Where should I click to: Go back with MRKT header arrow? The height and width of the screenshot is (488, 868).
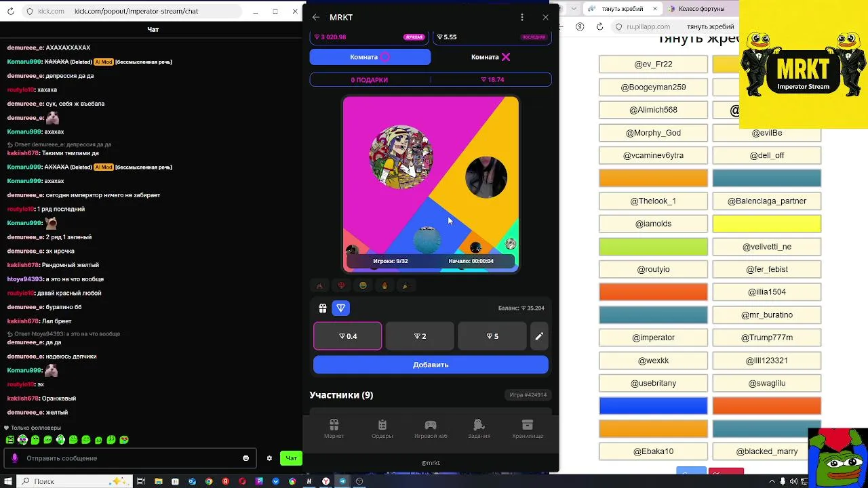316,17
